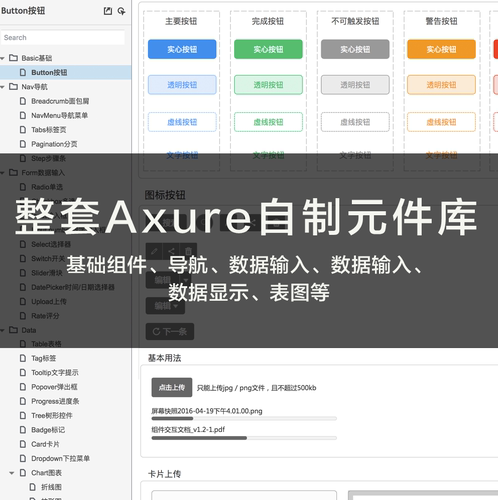Image resolution: width=498 pixels, height=500 pixels.
Task: Click the folder icon of Basic基础
Action: coord(13,58)
